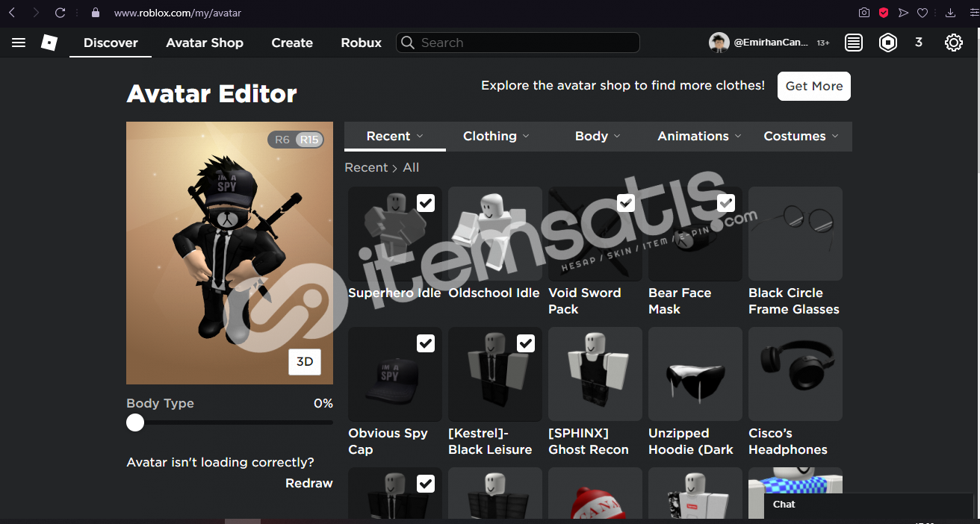The width and height of the screenshot is (980, 524).
Task: Switch avatar rig to R6
Action: pyautogui.click(x=282, y=140)
